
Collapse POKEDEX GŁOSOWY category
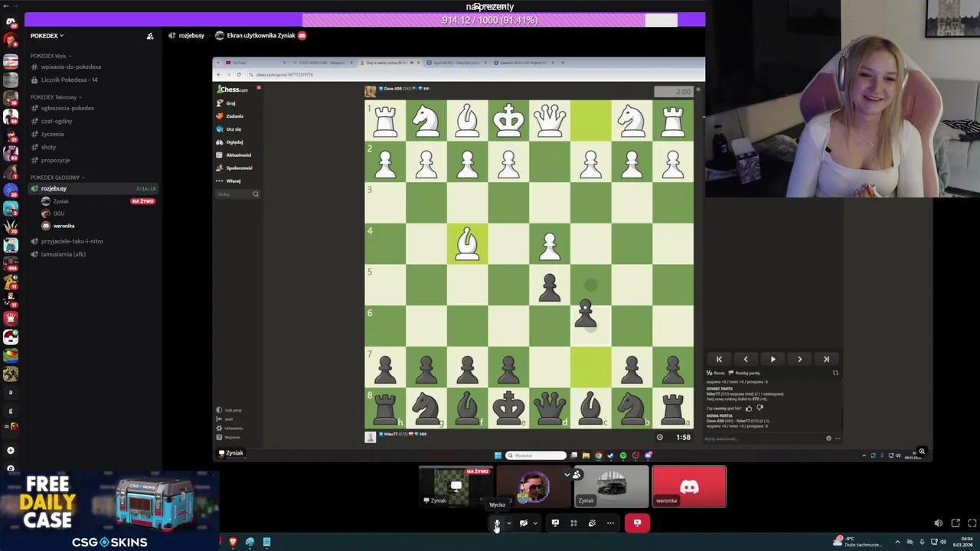coord(57,178)
